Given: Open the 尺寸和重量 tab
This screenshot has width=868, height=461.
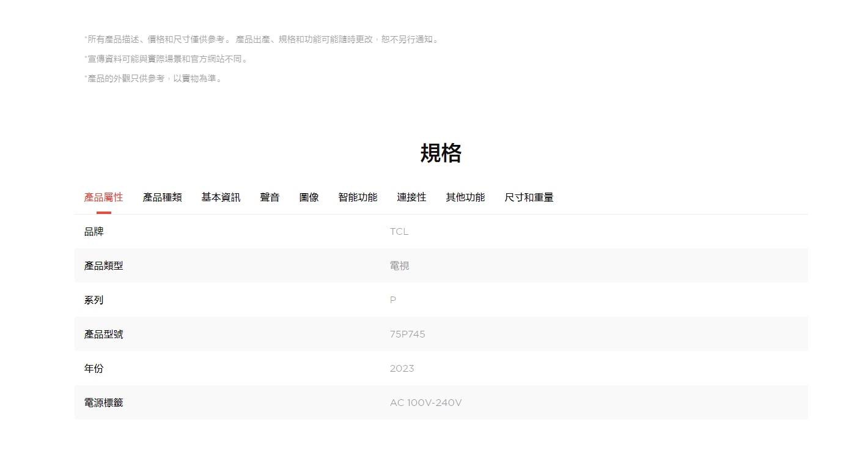Looking at the screenshot, I should (x=529, y=197).
